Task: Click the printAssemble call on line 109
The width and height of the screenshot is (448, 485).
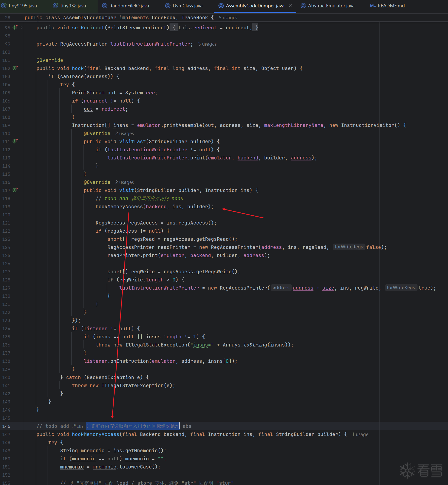Action: [183, 125]
